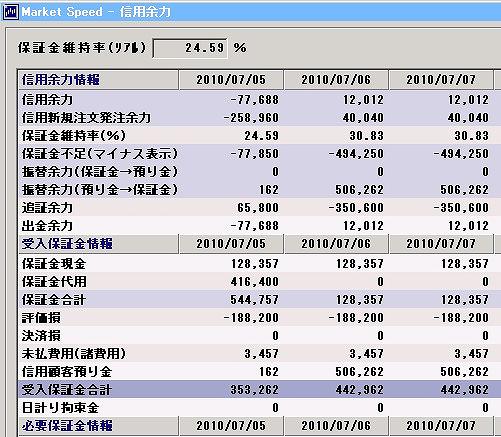
Task: Select the 保証金合計 row label
Action: pos(54,300)
